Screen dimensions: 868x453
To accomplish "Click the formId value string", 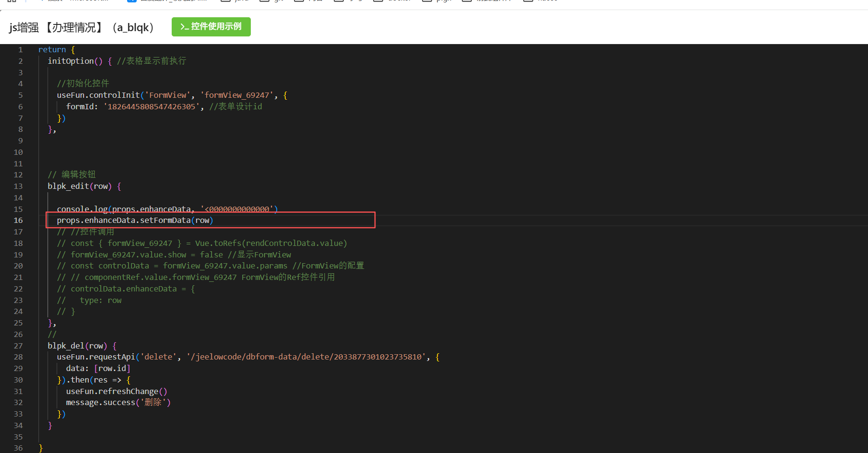I will 151,107.
